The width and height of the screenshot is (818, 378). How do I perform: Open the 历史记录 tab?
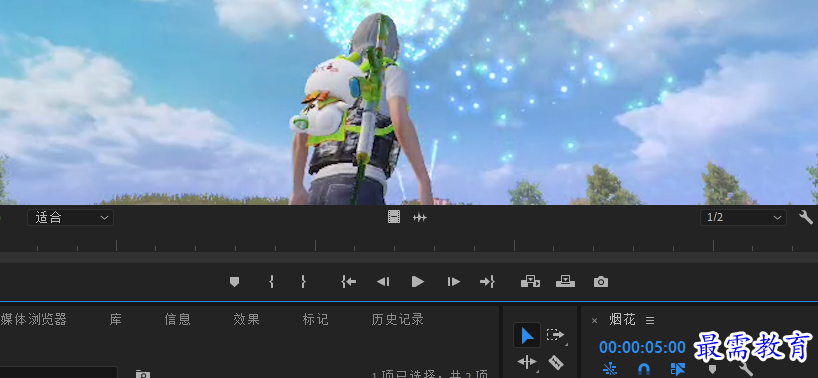398,319
